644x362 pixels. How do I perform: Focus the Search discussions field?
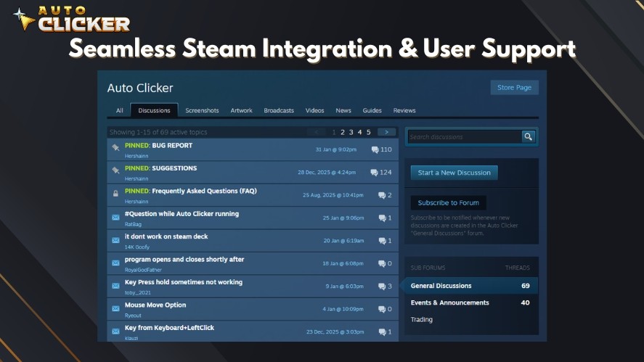click(x=465, y=136)
